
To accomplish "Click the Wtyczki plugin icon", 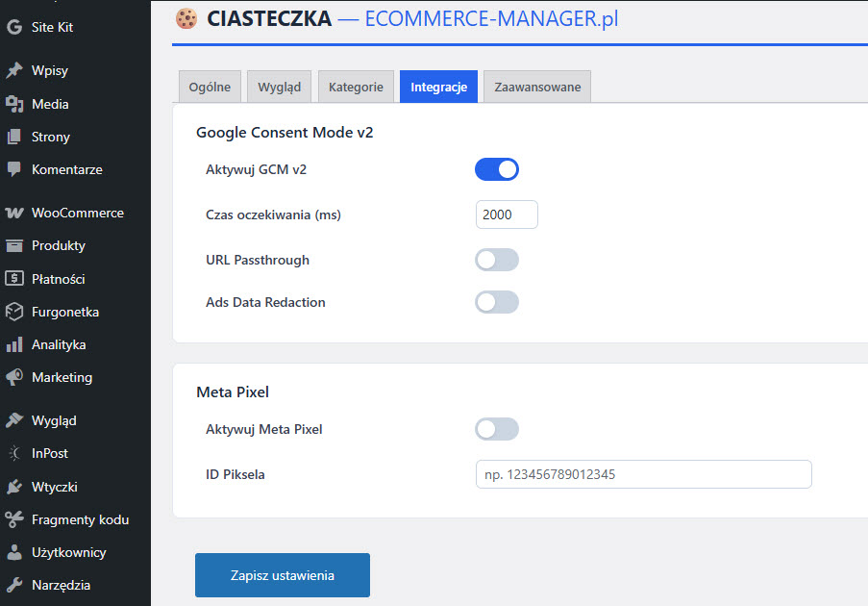I will point(14,486).
